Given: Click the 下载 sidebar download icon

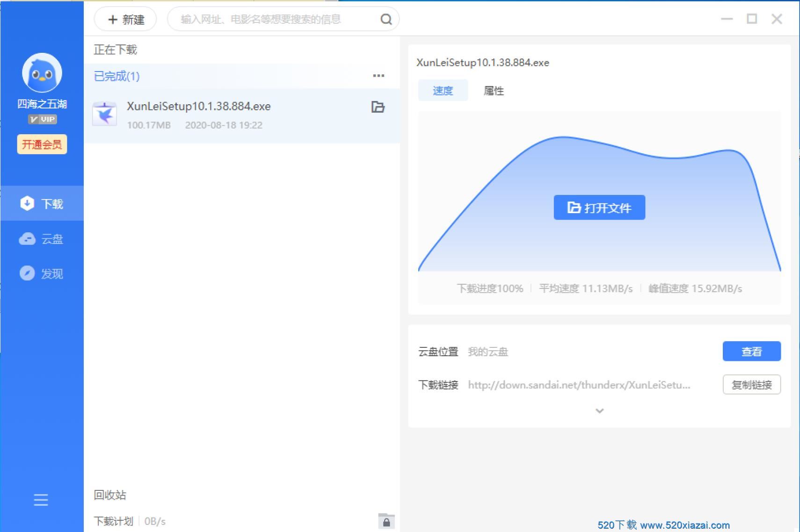Looking at the screenshot, I should (x=27, y=203).
